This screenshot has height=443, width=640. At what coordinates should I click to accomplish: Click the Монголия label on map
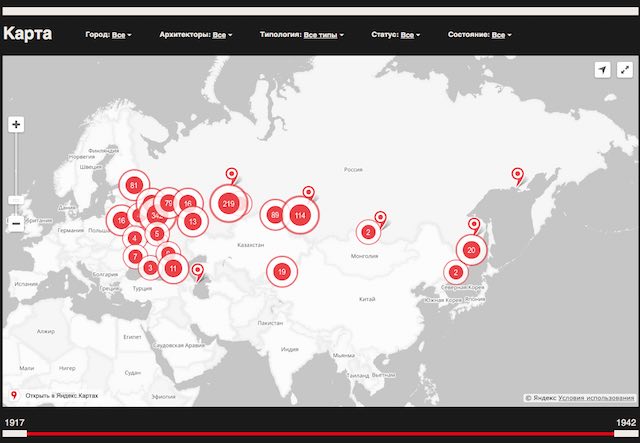364,256
